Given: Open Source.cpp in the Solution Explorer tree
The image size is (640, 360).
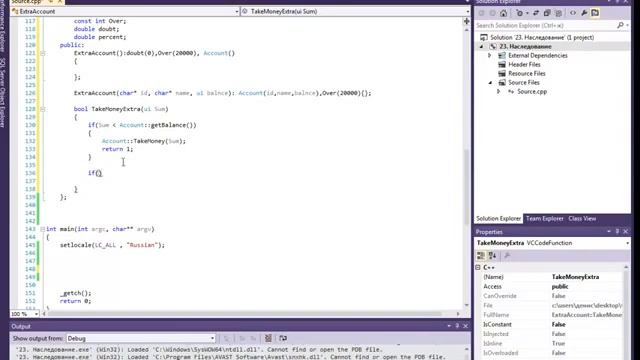Looking at the screenshot, I should [532, 91].
